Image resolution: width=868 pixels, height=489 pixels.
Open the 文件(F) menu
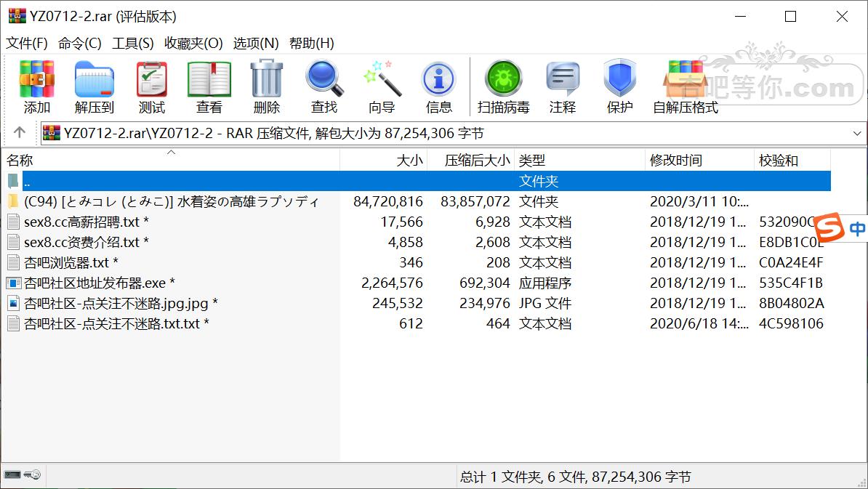point(27,43)
